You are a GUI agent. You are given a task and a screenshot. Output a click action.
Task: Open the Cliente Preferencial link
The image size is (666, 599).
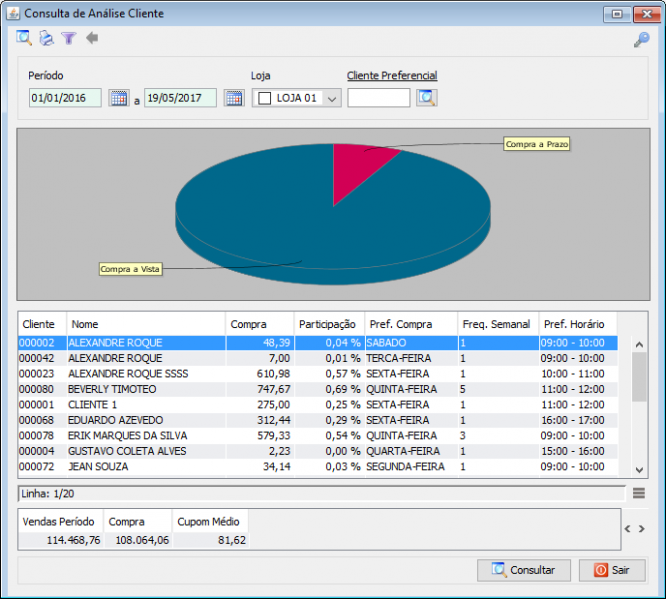click(392, 76)
